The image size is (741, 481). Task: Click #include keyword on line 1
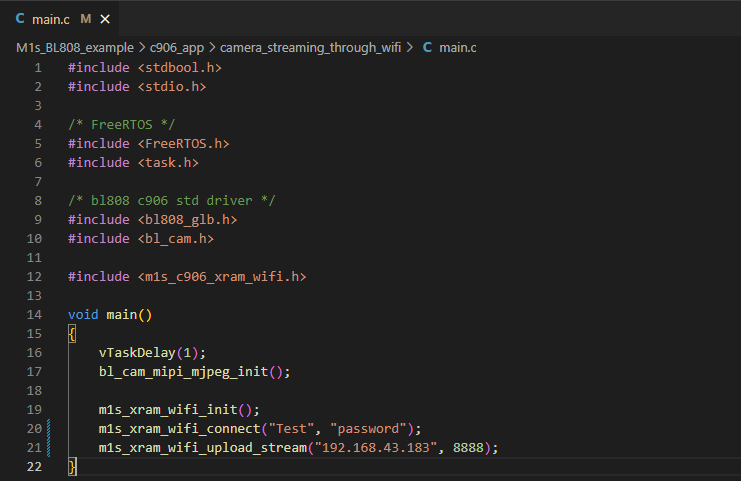point(99,68)
